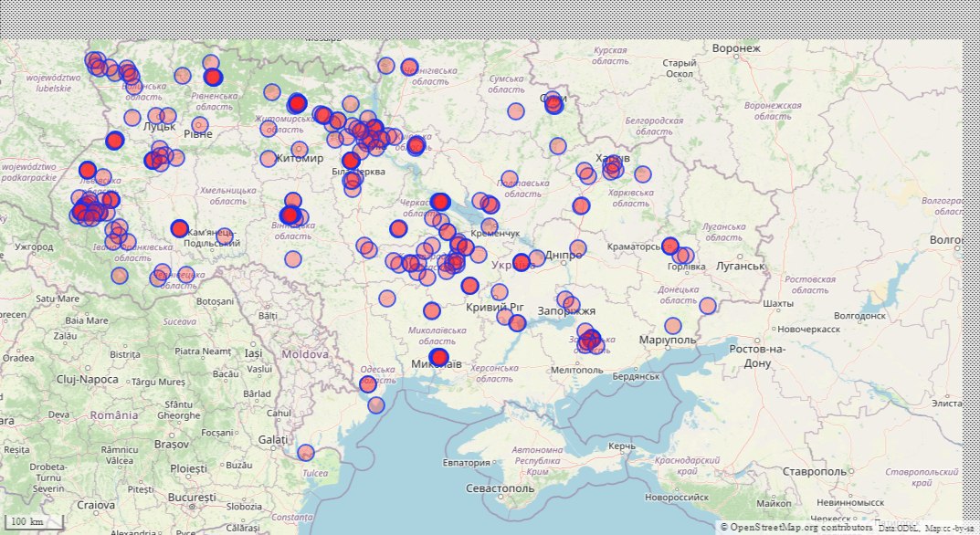Select the marker on Кам'янець-Подільський label
The height and width of the screenshot is (535, 980).
[x=225, y=236]
